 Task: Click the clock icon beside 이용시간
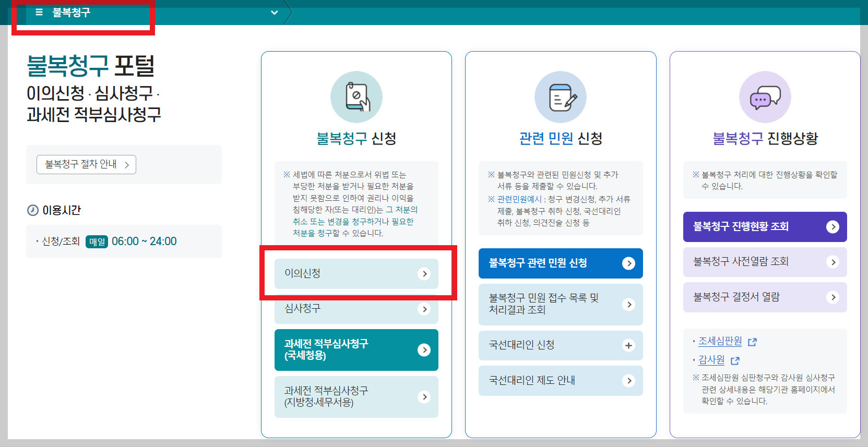pos(33,210)
